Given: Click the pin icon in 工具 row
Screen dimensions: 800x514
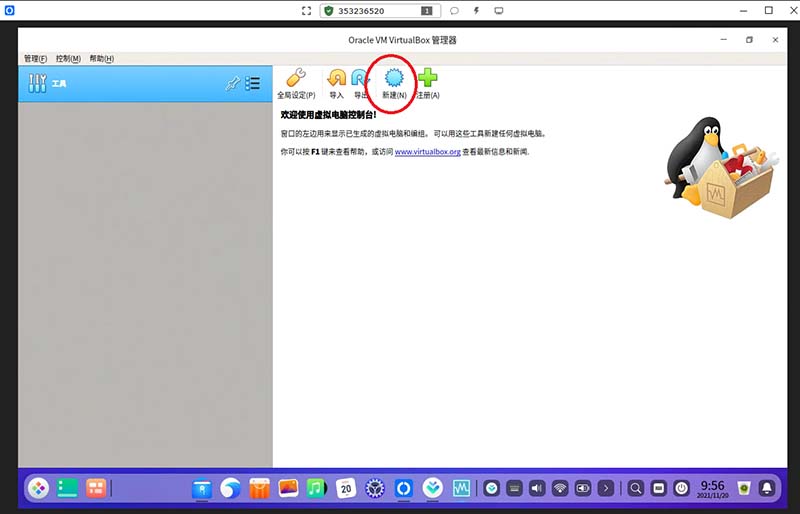Looking at the screenshot, I should [x=233, y=83].
